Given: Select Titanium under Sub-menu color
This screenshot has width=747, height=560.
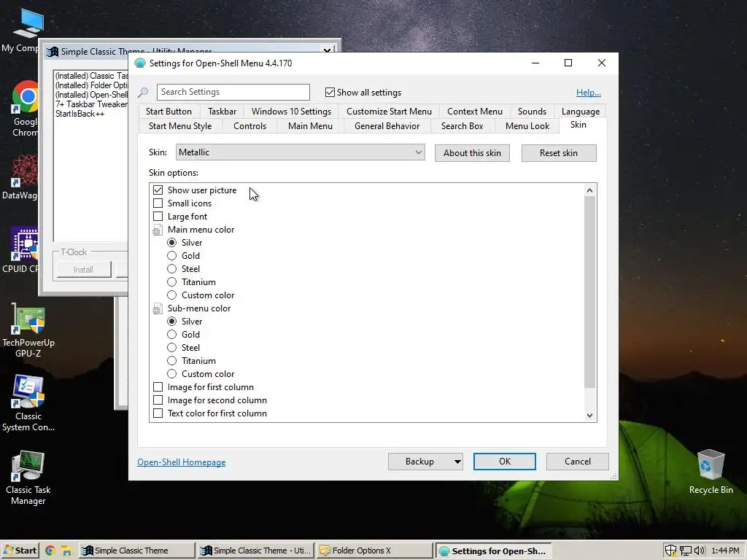Looking at the screenshot, I should 171,360.
